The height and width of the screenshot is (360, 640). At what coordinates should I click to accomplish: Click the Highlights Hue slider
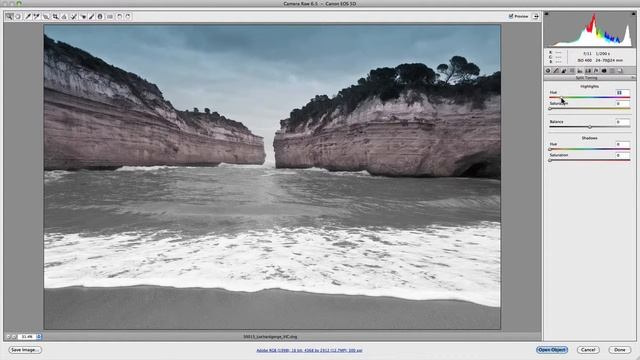click(589, 98)
